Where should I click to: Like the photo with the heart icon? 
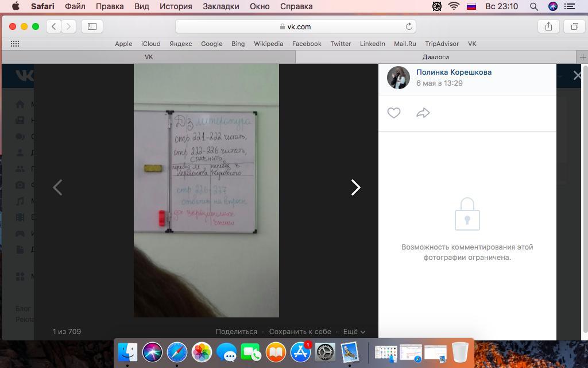coord(394,113)
